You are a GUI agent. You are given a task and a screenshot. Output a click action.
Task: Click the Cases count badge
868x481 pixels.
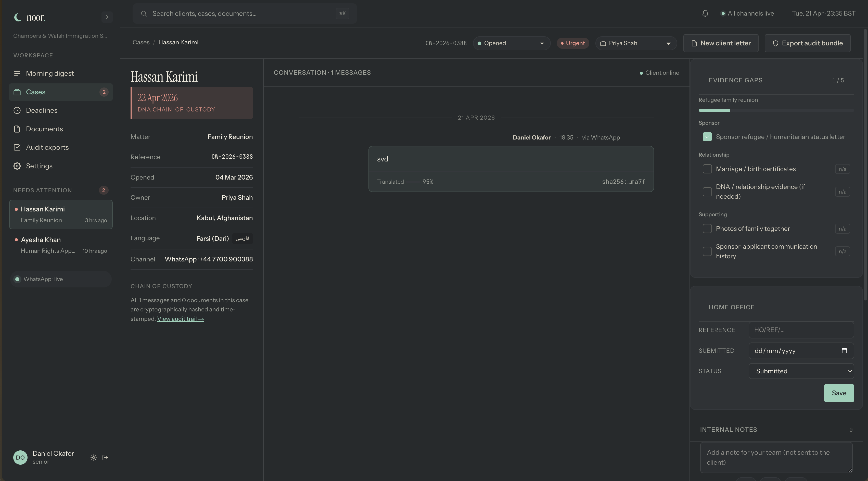coord(104,92)
